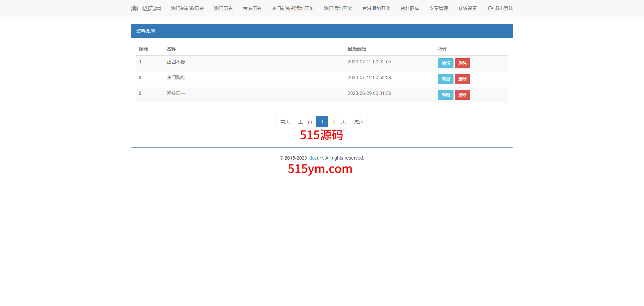Viewport: 644px width, 306px height.
Task: Edit the 澳门跑狗 row
Action: pos(445,79)
